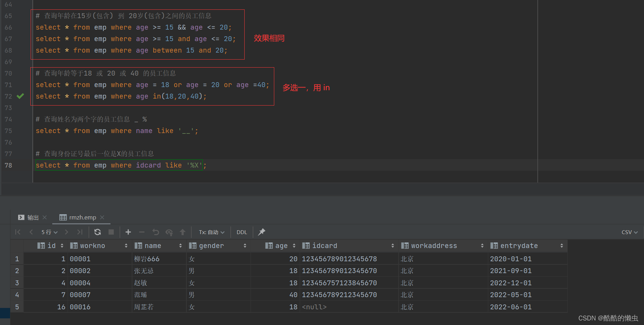Click the 'between 15 and 20' query line
644x325 pixels.
point(131,50)
